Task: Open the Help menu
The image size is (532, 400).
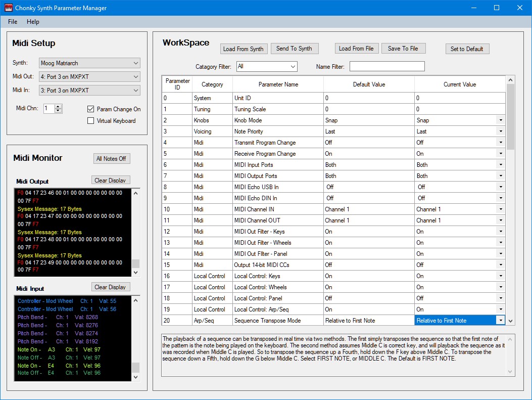Action: [33, 22]
